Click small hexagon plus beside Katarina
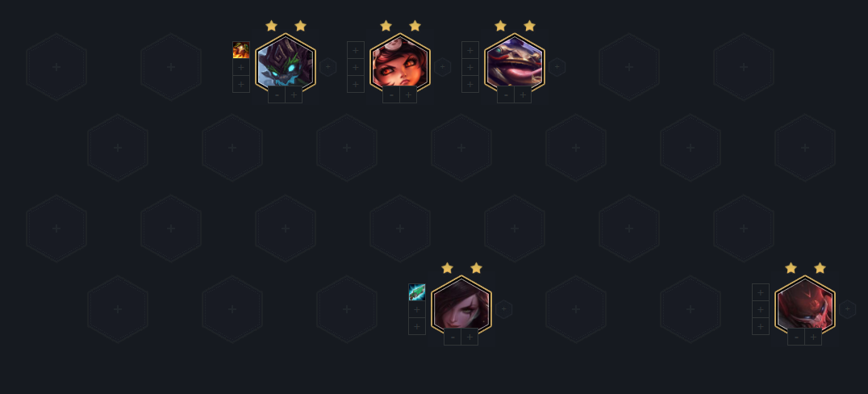This screenshot has height=394, width=868. click(x=503, y=309)
